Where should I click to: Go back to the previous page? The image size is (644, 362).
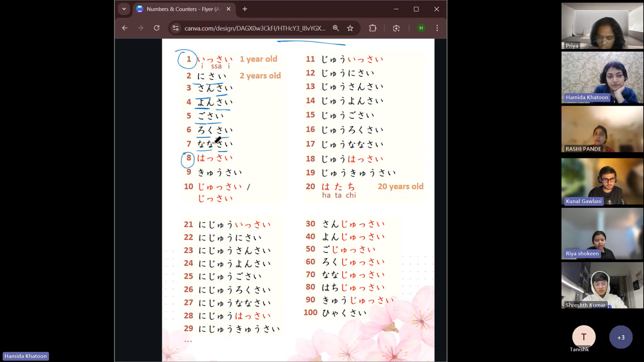click(125, 28)
